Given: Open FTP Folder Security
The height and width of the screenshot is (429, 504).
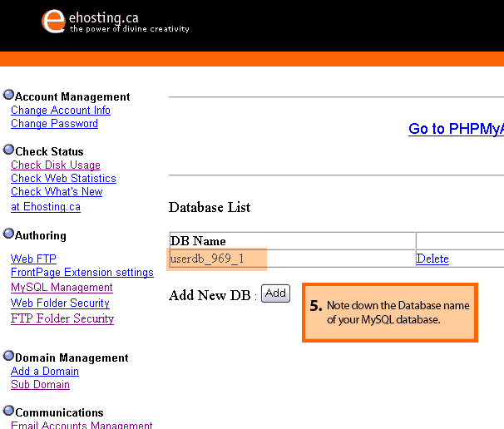Looking at the screenshot, I should (62, 318).
